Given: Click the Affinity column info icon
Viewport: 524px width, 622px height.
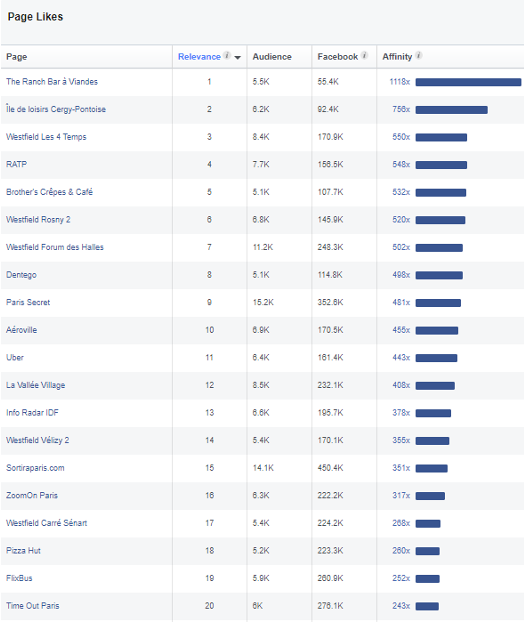Looking at the screenshot, I should point(418,56).
